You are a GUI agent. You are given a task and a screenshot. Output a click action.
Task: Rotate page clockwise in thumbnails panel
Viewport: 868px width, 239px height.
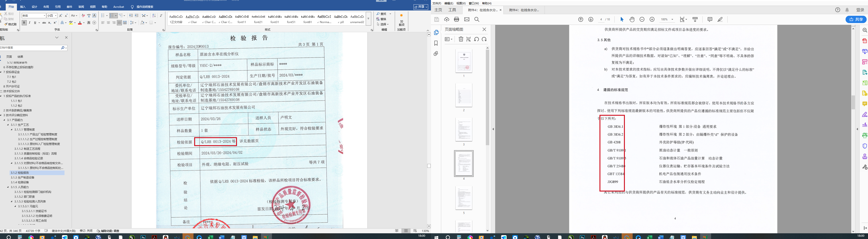[x=484, y=39]
